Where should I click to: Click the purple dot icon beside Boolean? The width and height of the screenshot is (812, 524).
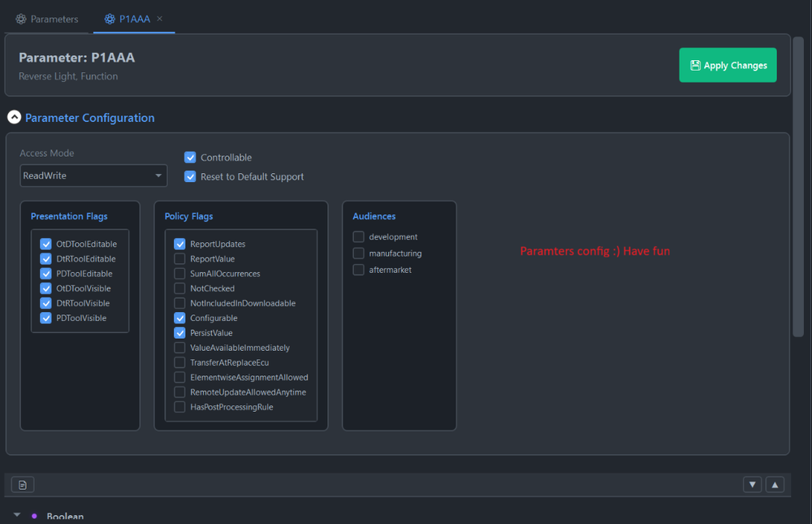click(x=33, y=517)
